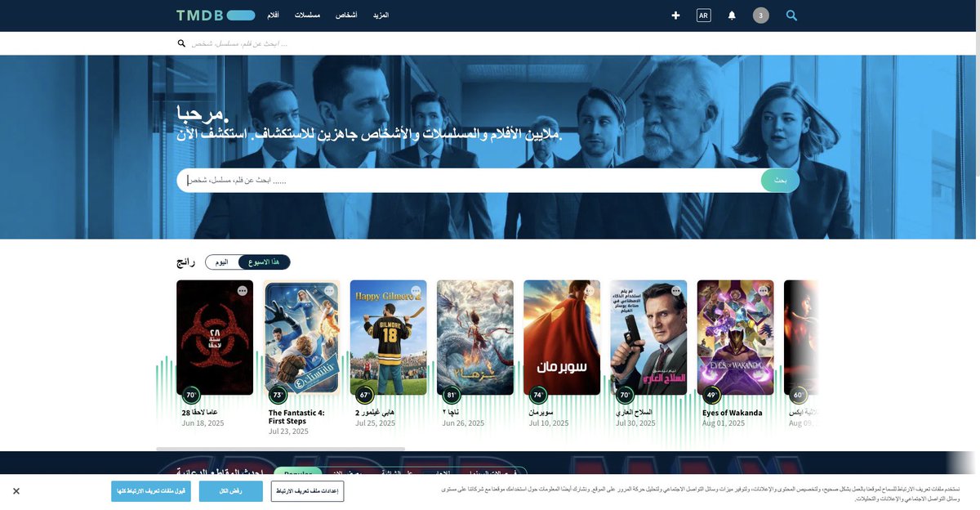
Task: Open title link The Fantastic 4: First Steps
Action: click(x=296, y=417)
